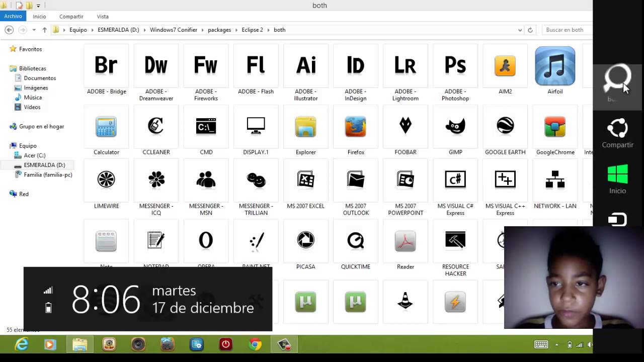This screenshot has width=644, height=362.
Task: Select the MS 2007 EXCEL icon
Action: (x=305, y=179)
